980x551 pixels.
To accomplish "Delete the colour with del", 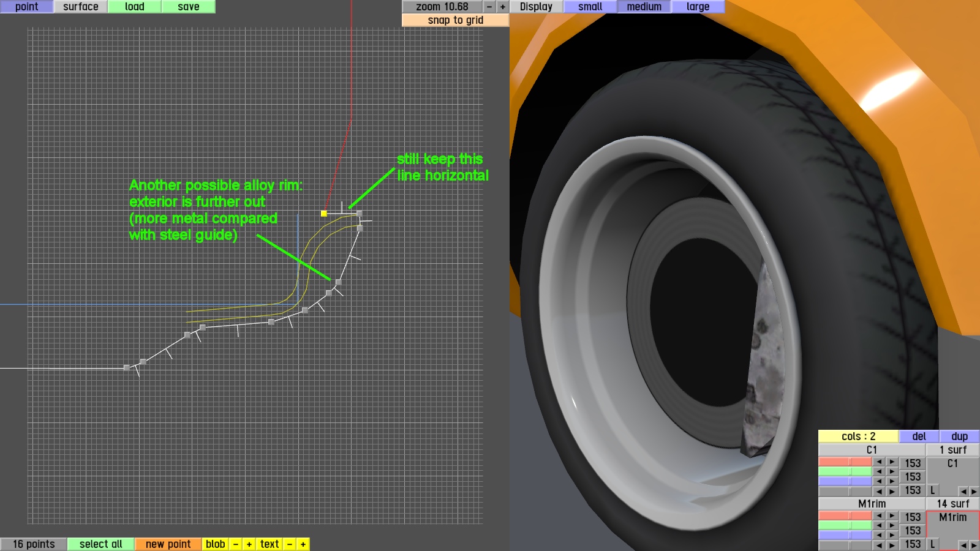I will tap(919, 437).
